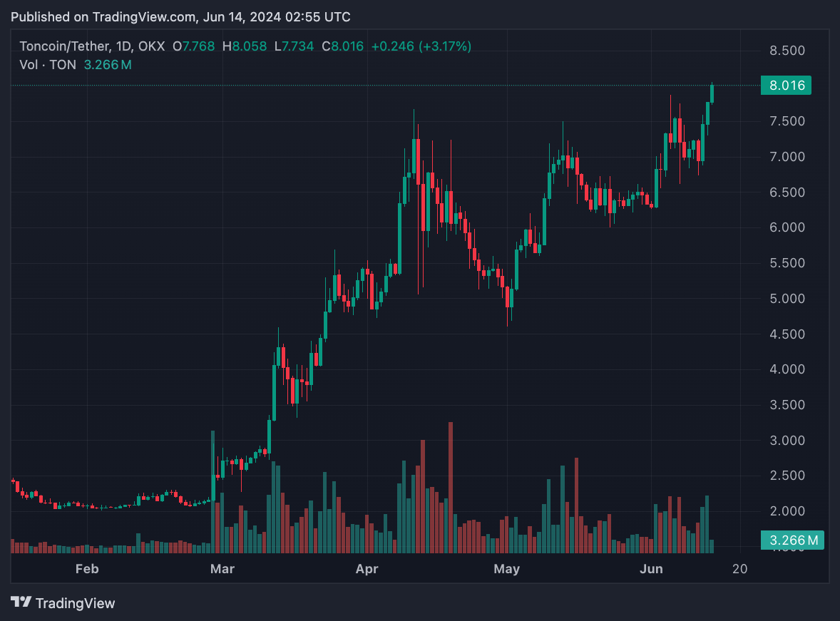Click the Mar label on time axis
840x621 pixels.
click(x=222, y=568)
